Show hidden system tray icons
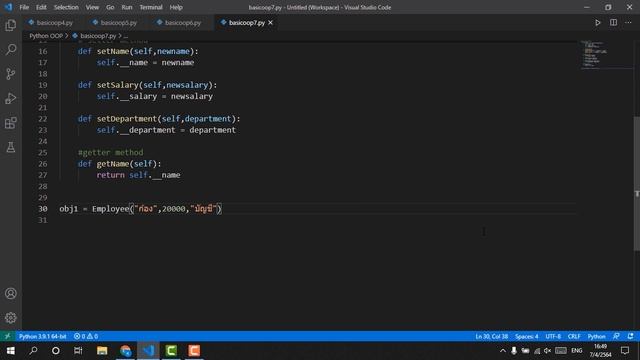640x360 pixels. [503, 351]
